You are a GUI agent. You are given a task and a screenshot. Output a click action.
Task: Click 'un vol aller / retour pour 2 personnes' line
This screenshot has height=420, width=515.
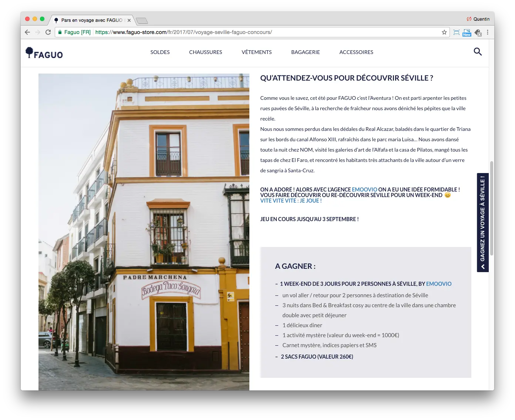[x=355, y=295]
